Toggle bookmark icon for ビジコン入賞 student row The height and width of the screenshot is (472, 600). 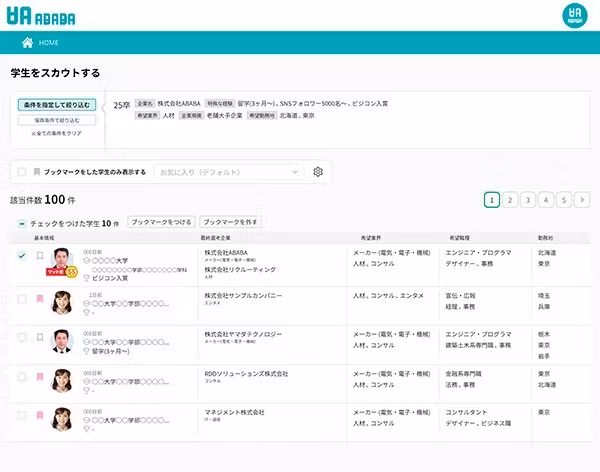[40, 256]
